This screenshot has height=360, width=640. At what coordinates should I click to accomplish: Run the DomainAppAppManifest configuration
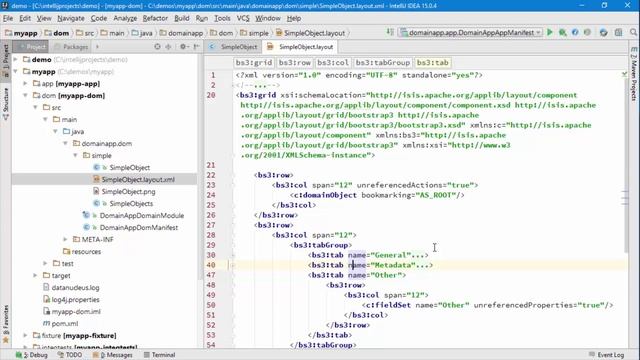coord(550,32)
